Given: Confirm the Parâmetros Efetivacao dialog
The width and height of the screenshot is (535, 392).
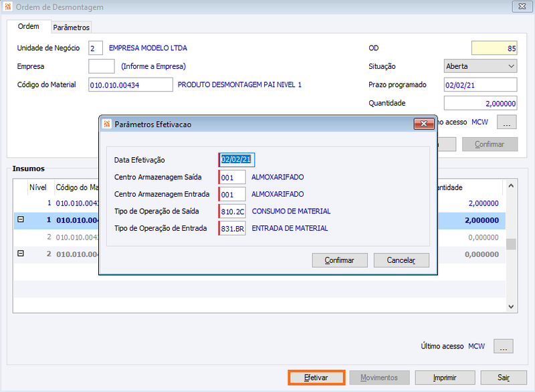Looking at the screenshot, I should pyautogui.click(x=340, y=260).
